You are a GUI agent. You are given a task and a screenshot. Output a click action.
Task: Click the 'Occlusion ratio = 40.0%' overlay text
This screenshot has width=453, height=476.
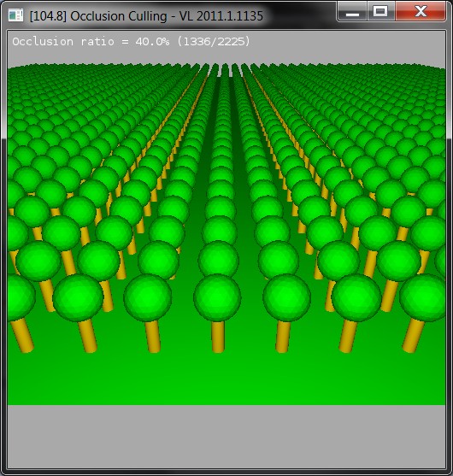(x=91, y=42)
